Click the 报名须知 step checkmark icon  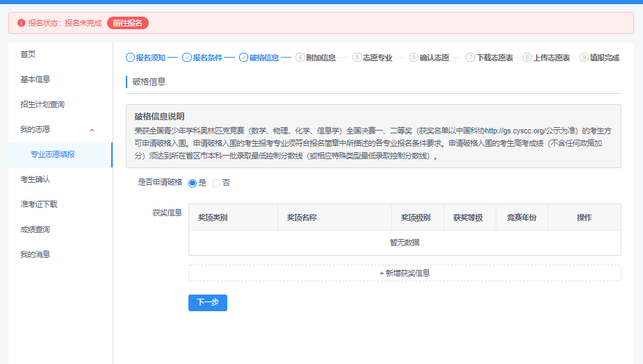pos(130,58)
